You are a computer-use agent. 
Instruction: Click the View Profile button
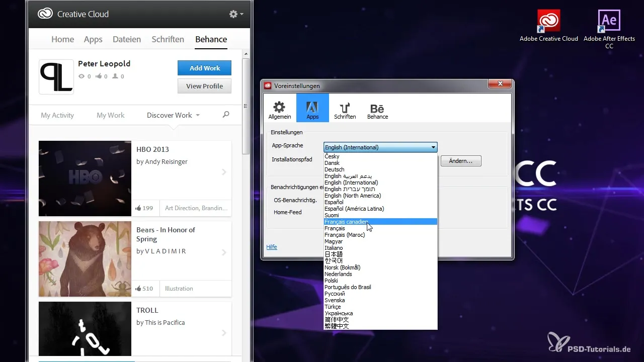tap(204, 86)
